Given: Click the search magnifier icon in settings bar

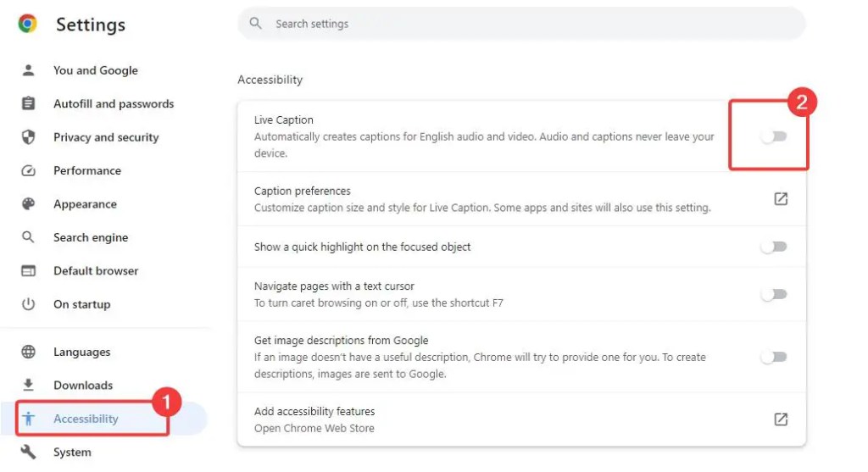Looking at the screenshot, I should tap(255, 23).
